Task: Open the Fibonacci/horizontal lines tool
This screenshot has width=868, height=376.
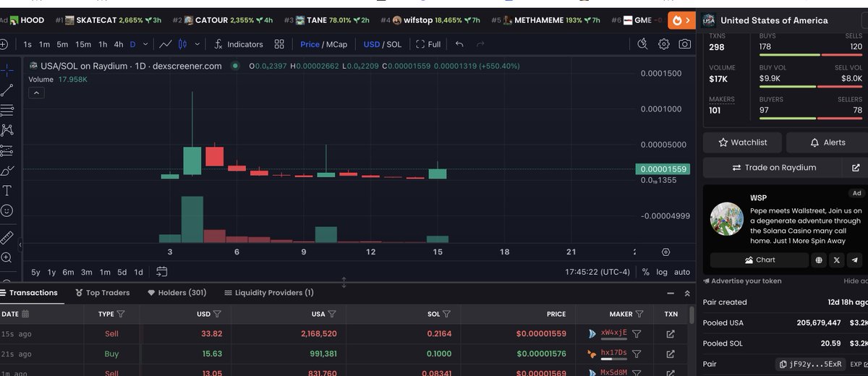Action: 7,111
